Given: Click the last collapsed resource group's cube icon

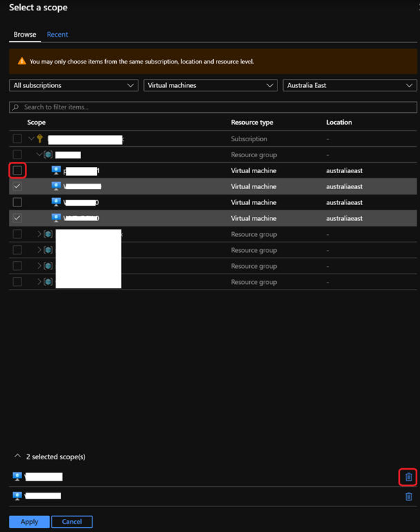Looking at the screenshot, I should (48, 282).
